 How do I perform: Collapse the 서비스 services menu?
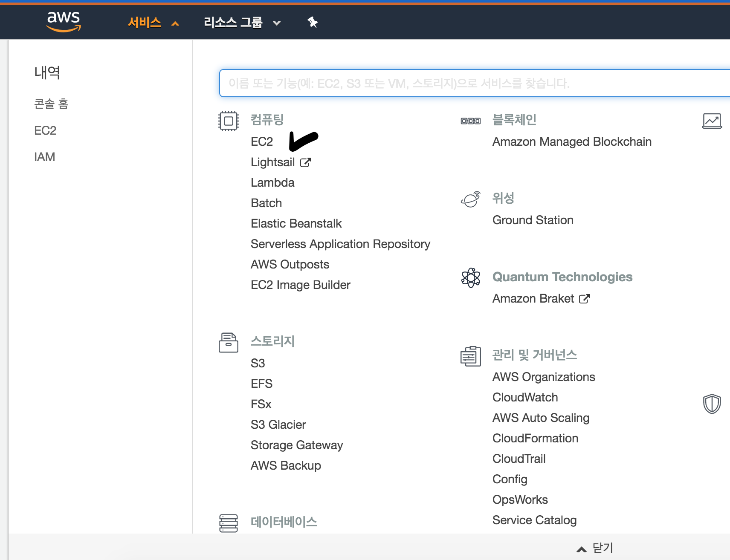[153, 22]
